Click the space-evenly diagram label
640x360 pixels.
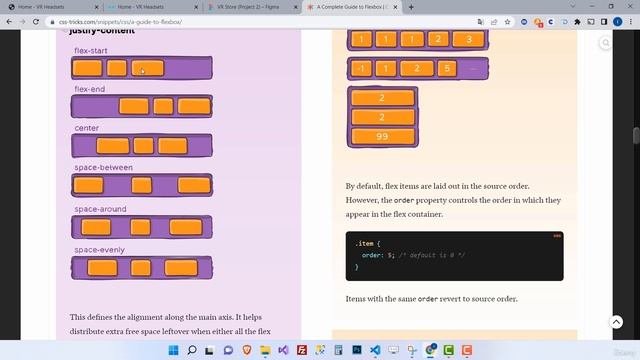click(100, 250)
